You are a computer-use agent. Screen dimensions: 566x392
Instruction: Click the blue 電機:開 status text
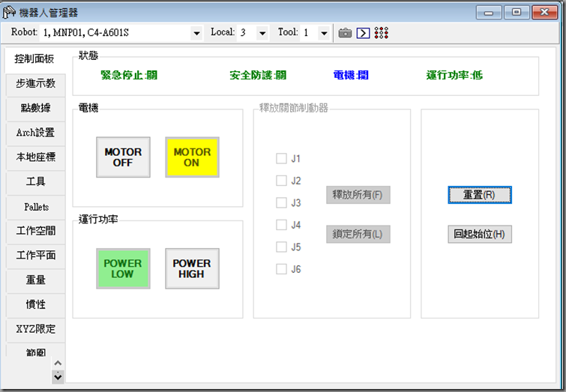tap(351, 75)
